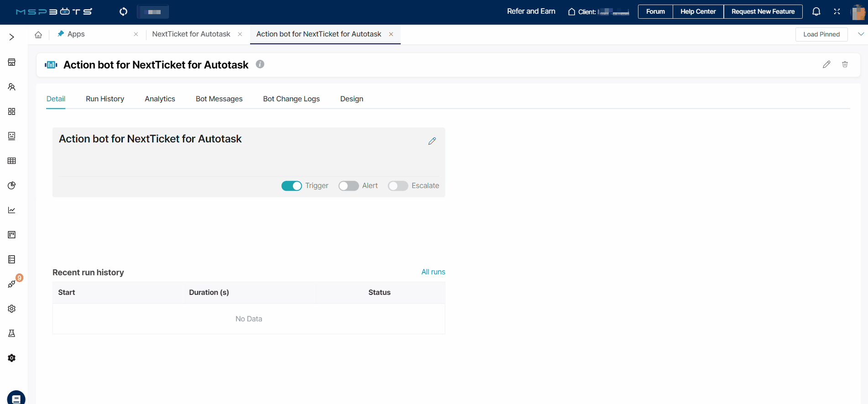Click the Load Pinned button
Viewport: 868px width, 404px height.
click(x=821, y=34)
